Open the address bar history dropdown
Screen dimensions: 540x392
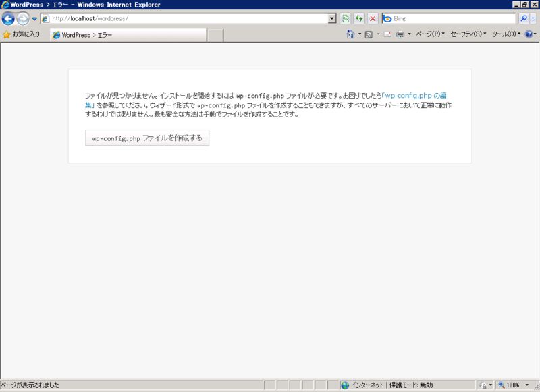(x=331, y=19)
